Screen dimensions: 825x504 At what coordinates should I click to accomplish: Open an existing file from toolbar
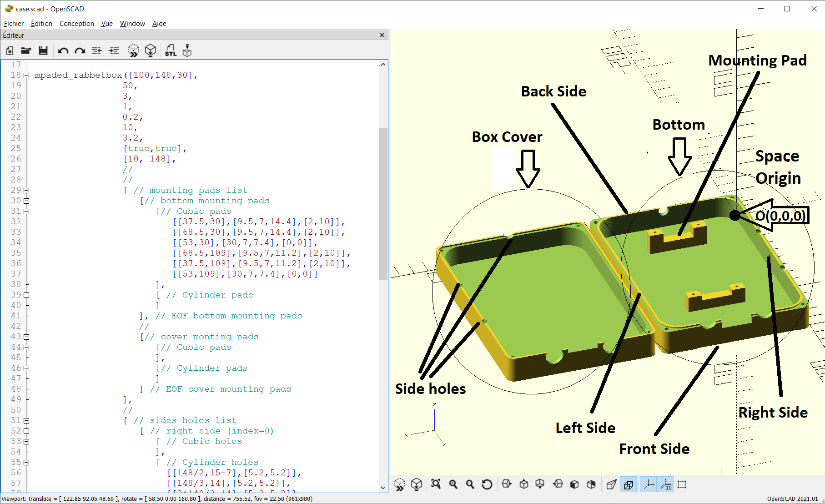(x=26, y=50)
